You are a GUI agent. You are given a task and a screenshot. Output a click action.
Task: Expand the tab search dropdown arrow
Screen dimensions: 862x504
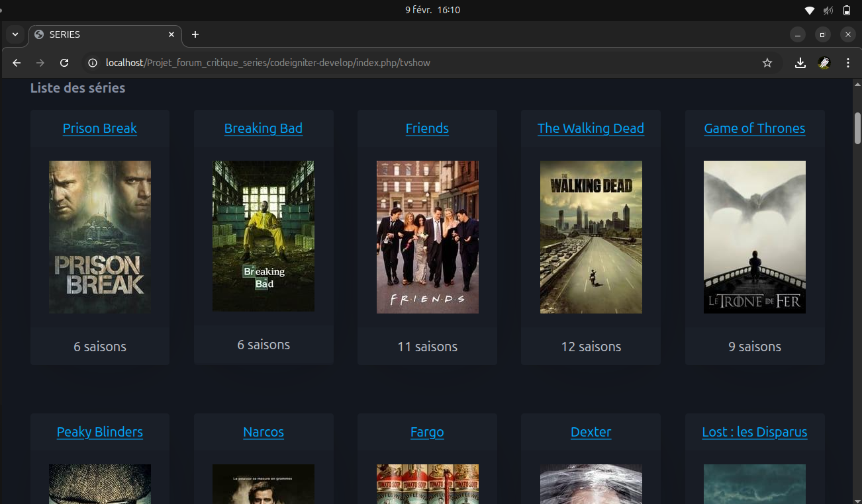[15, 34]
